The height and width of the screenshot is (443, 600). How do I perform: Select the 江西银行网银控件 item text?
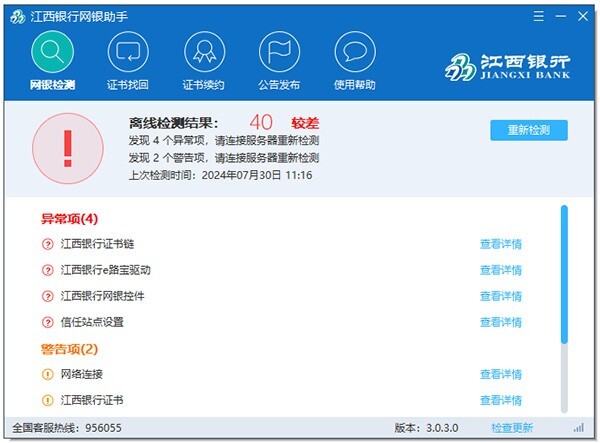[x=103, y=296]
